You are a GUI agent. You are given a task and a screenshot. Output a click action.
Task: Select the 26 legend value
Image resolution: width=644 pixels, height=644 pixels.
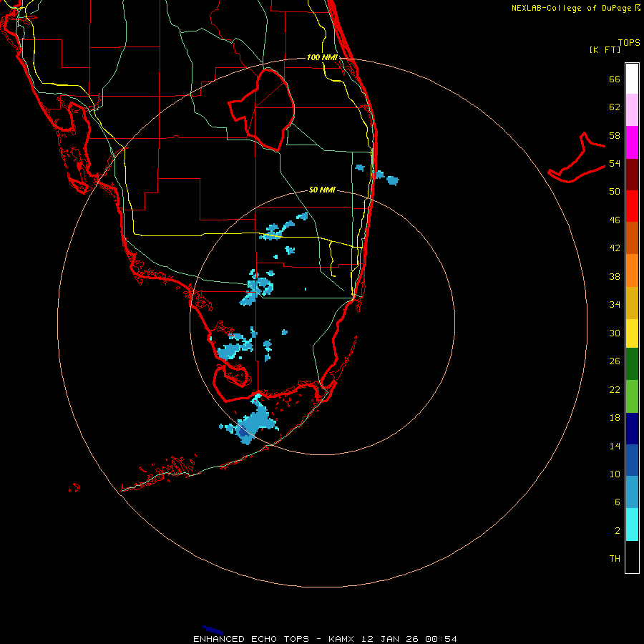click(615, 361)
